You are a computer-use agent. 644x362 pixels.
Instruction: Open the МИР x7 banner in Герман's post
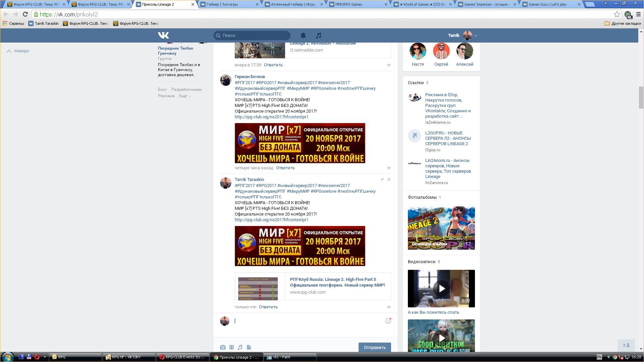(300, 143)
